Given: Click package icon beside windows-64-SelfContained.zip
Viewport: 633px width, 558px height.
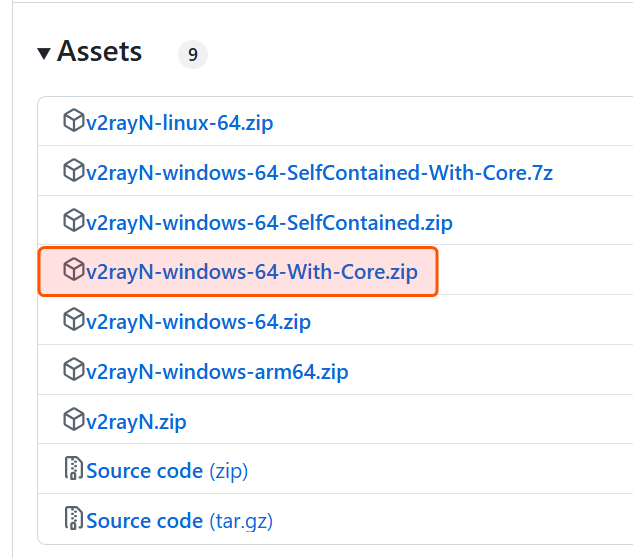Looking at the screenshot, I should point(74,221).
